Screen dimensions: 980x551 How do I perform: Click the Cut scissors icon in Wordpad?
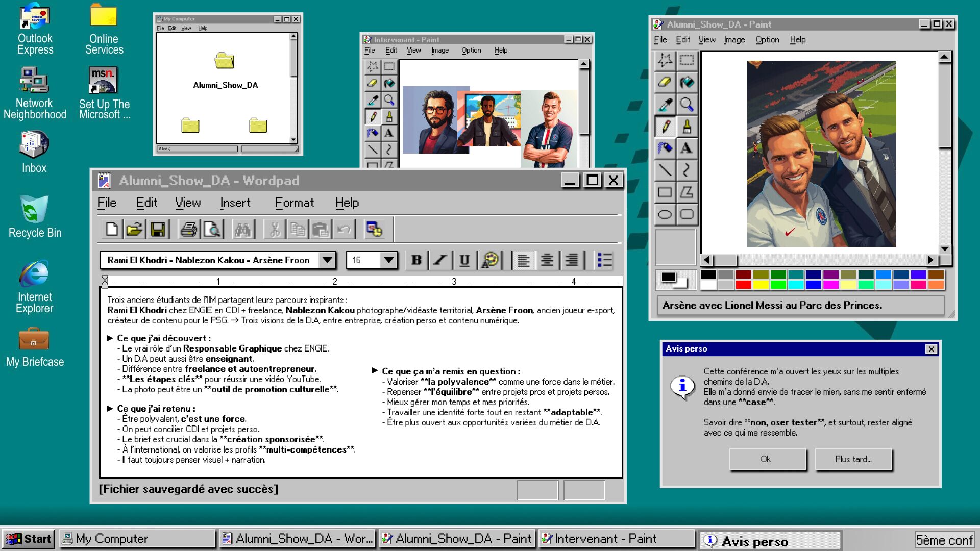pyautogui.click(x=275, y=230)
